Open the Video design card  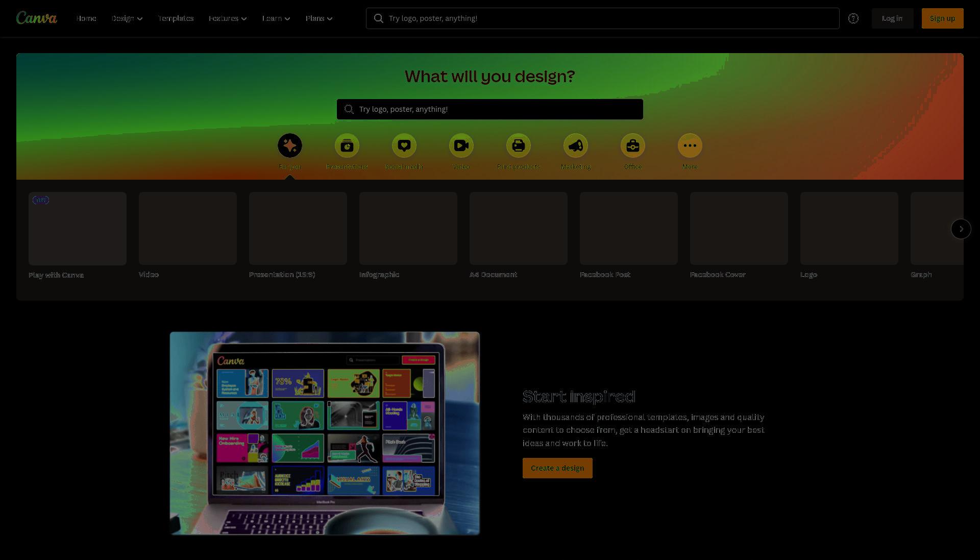pyautogui.click(x=188, y=228)
